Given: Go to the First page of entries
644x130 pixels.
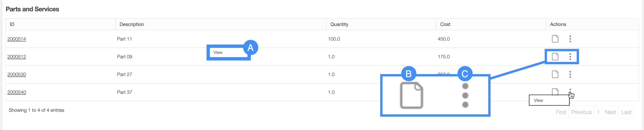Looking at the screenshot, I should (x=561, y=112).
